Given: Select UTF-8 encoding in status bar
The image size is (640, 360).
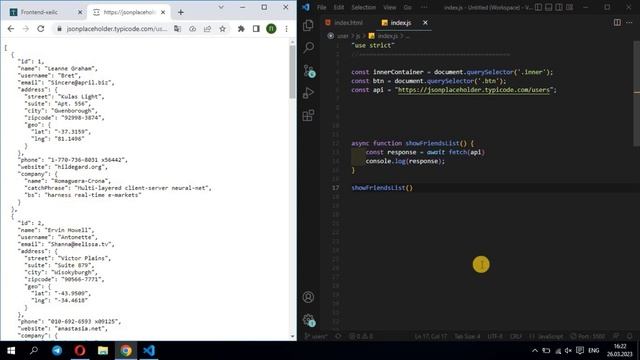Looking at the screenshot, I should click(495, 336).
